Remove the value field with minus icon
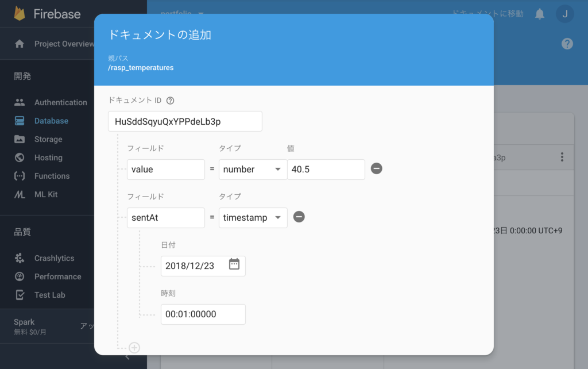Screen dimensions: 588x369 (377, 168)
